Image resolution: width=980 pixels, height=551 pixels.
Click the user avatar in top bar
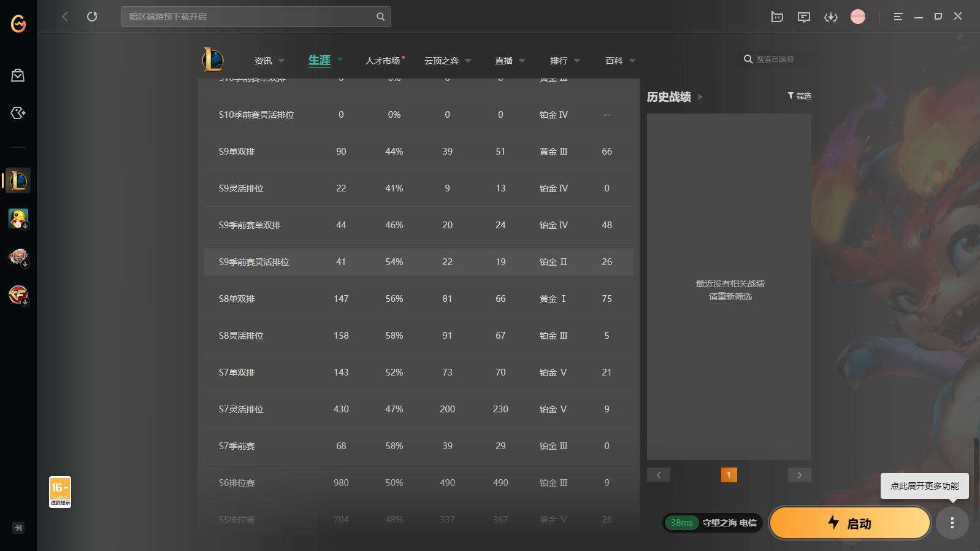(x=858, y=17)
